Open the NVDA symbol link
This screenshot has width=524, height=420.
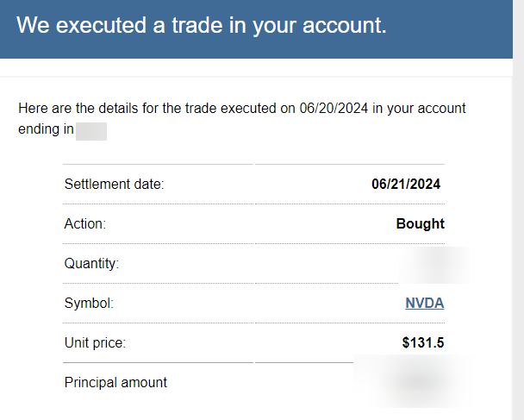[x=425, y=303]
